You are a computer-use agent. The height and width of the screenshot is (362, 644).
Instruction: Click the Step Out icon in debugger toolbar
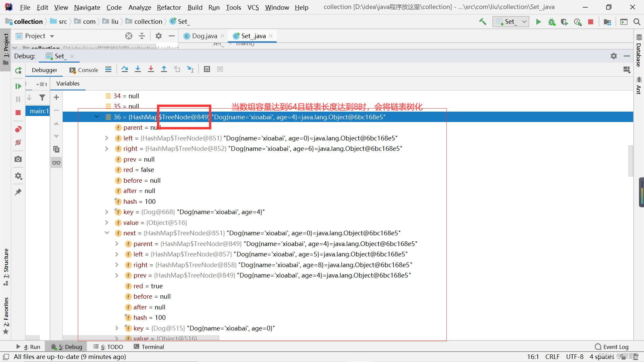point(164,69)
